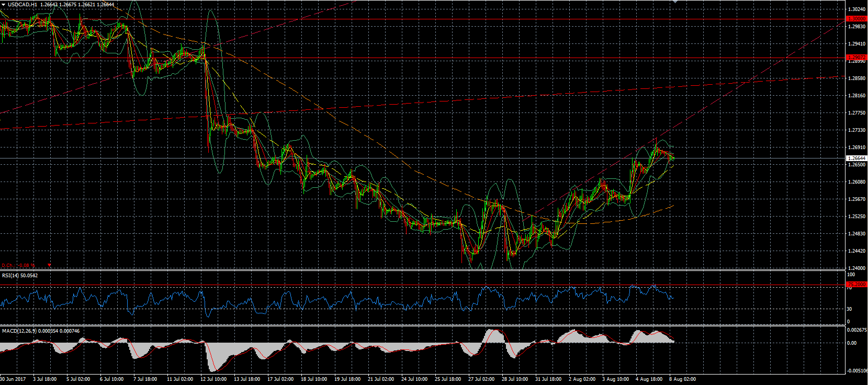Open the one-click trading arrow beside USDCAD,H1
868x385 pixels.
click(3, 5)
